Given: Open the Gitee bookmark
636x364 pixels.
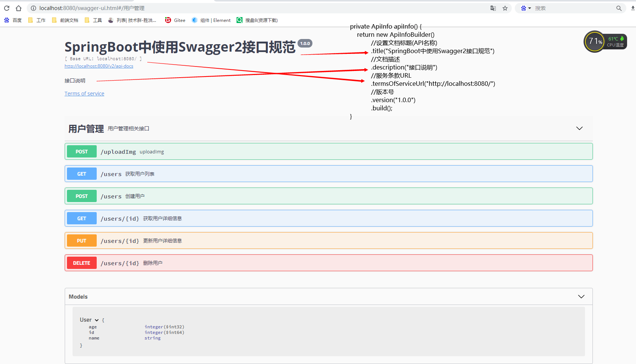Looking at the screenshot, I should pyautogui.click(x=175, y=20).
